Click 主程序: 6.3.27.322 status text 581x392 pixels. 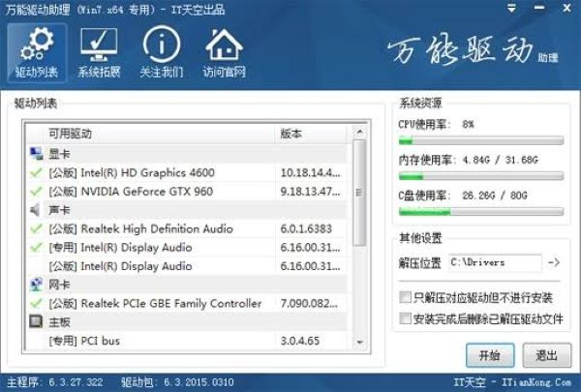click(55, 382)
